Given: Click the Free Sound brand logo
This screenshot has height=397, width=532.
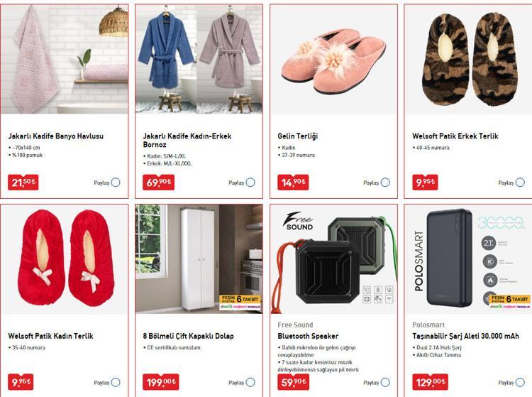Looking at the screenshot, I should [x=298, y=222].
